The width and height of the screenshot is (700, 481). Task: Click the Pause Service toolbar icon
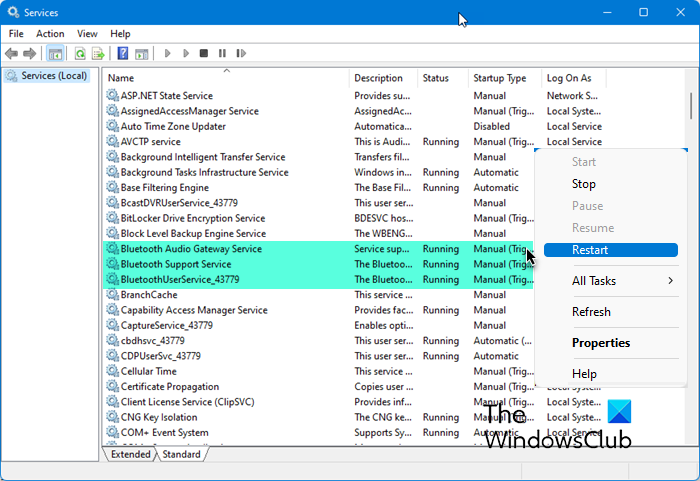point(222,54)
